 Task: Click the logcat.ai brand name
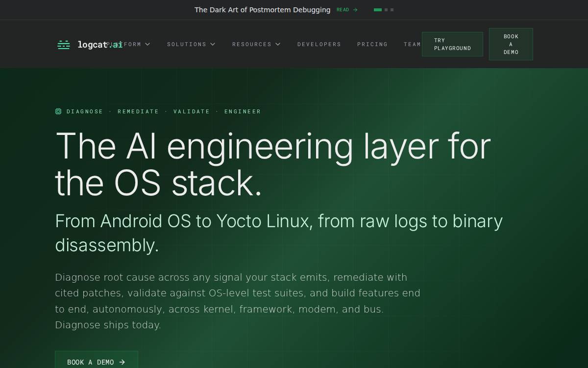coord(100,45)
